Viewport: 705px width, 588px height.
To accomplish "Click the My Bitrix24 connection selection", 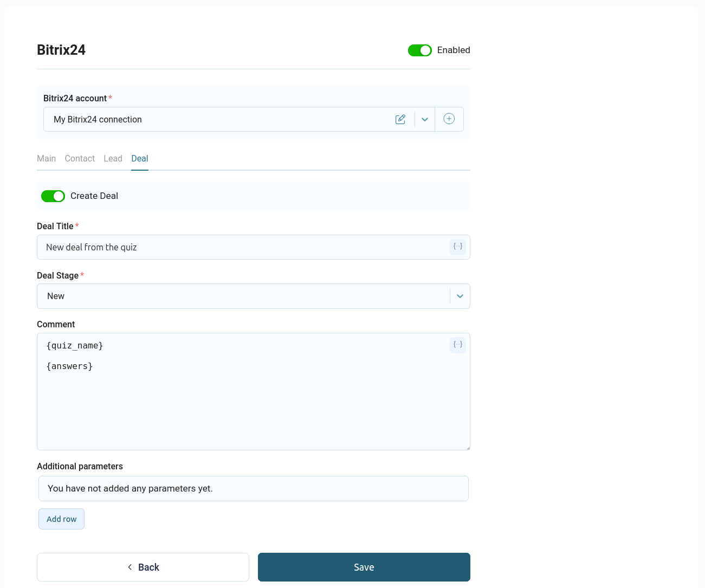I will [217, 119].
